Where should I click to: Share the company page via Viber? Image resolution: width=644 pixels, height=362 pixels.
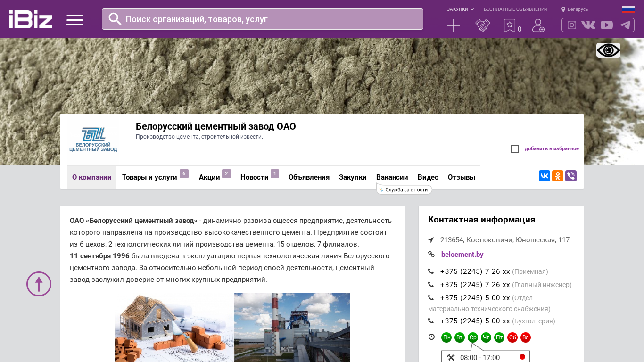571,176
